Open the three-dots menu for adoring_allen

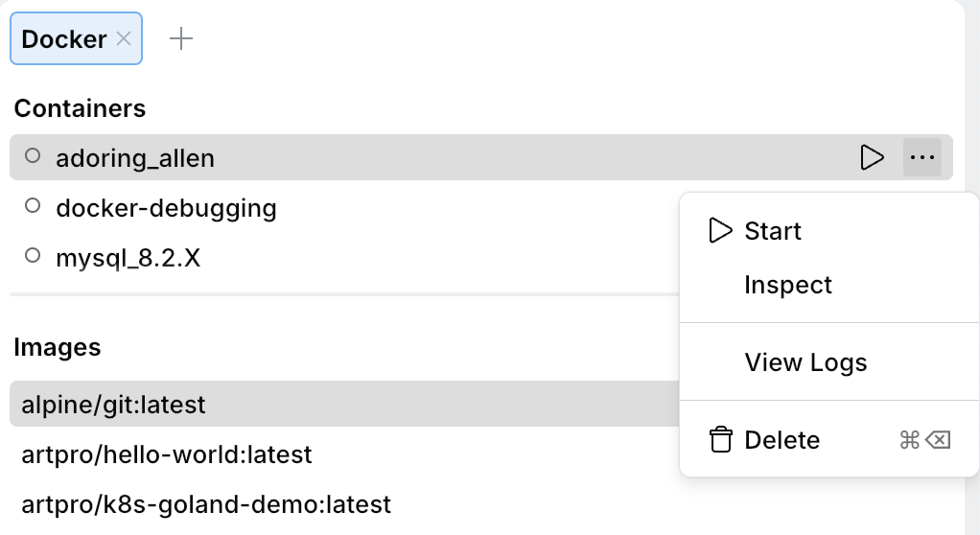pos(922,157)
